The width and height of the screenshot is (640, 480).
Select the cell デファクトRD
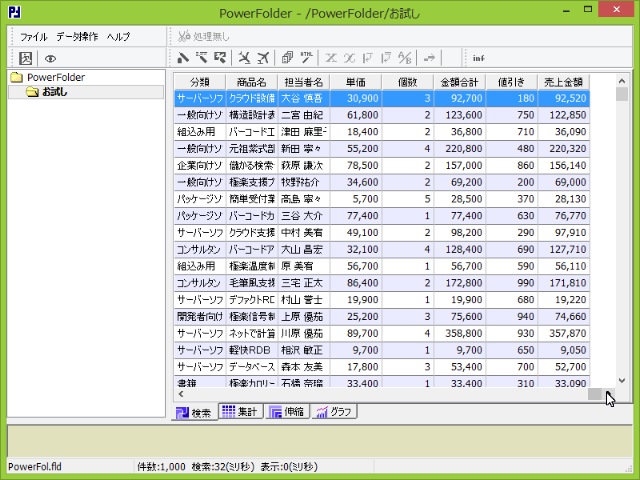click(x=251, y=300)
